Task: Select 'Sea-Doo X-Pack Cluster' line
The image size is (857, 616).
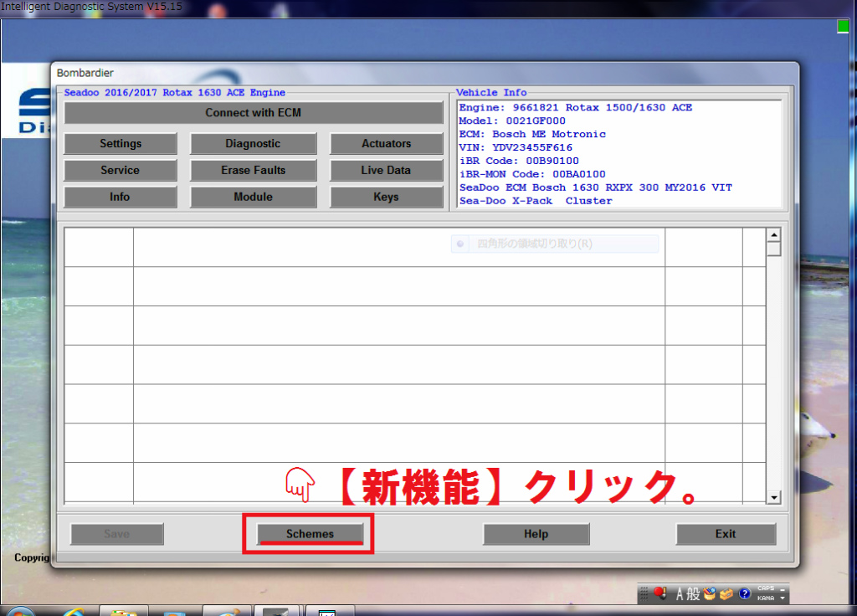Action: [x=536, y=201]
